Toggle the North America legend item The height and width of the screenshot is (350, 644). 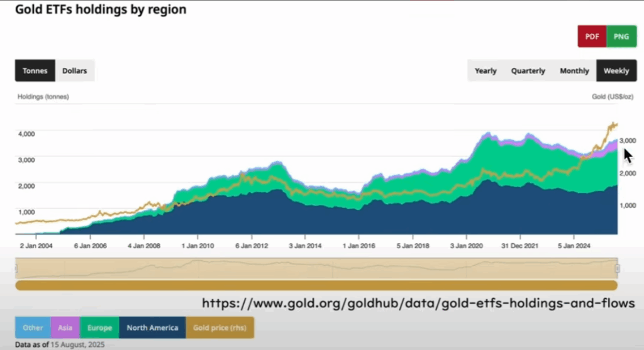(152, 327)
